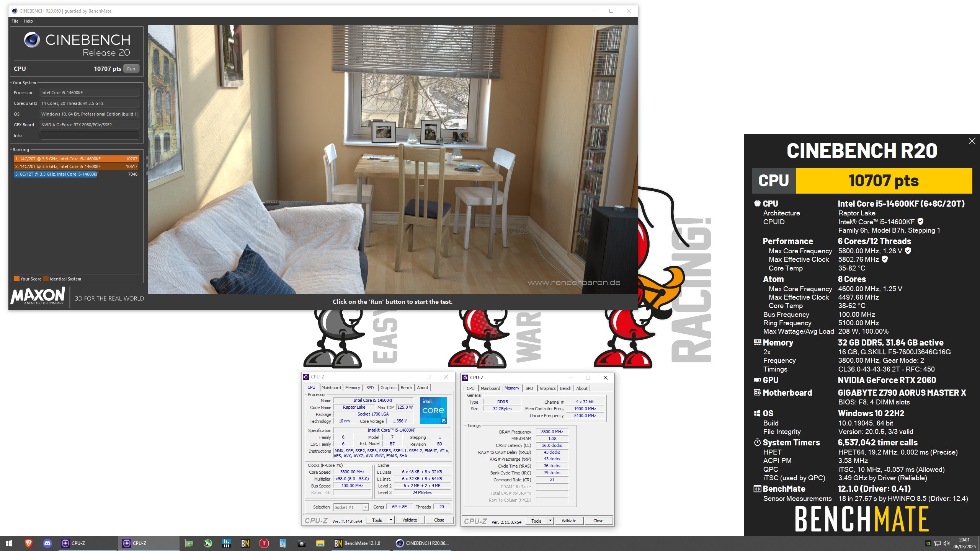This screenshot has width=980, height=551.
Task: Click Tools button in processor CPU-Z window
Action: pyautogui.click(x=377, y=520)
